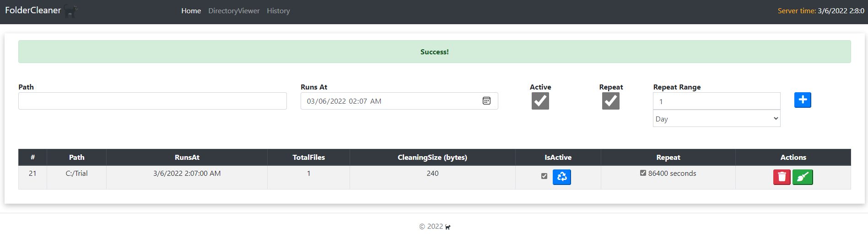The image size is (868, 237).
Task: Click the blue plus add-task icon
Action: 803,100
